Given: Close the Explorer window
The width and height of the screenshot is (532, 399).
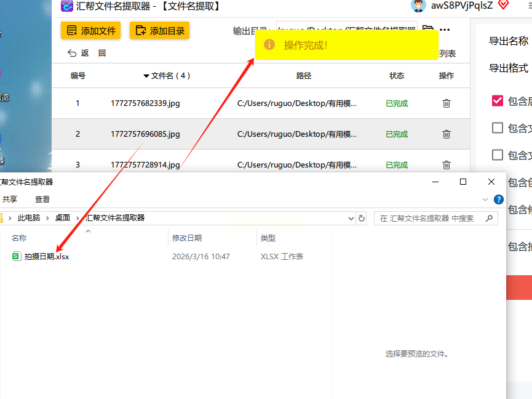Looking at the screenshot, I should pyautogui.click(x=491, y=182).
